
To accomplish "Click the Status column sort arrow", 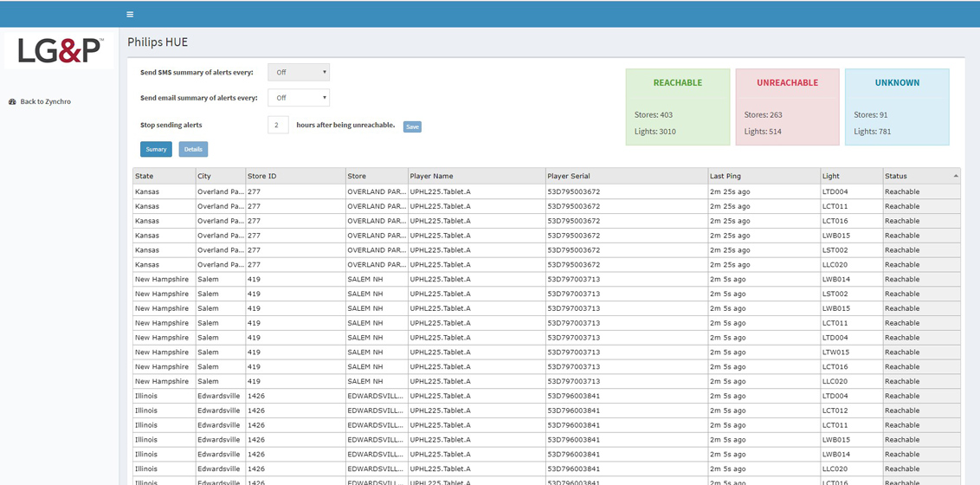I will point(956,177).
